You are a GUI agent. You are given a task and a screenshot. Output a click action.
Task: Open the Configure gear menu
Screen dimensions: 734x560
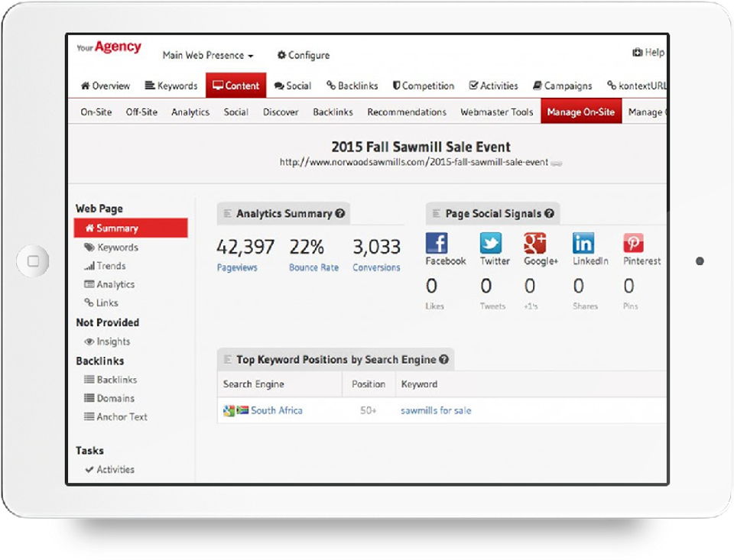(303, 55)
